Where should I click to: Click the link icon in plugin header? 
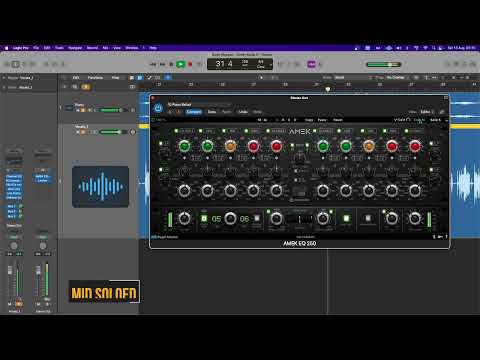click(x=442, y=112)
